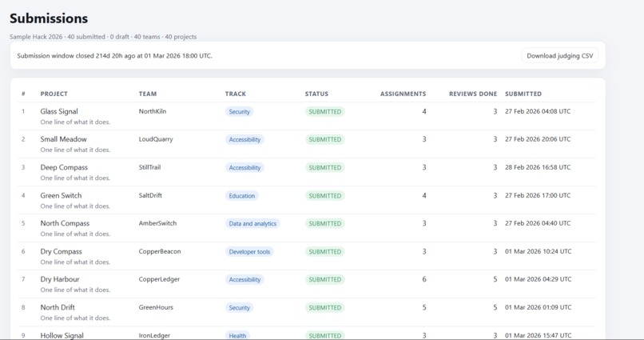
Task: Click the submission window closed notice
Action: point(114,55)
